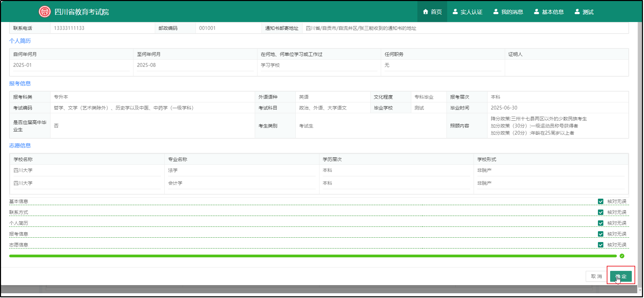
Task: Click the 降分政策 line about 三州十七县
Action: (x=539, y=119)
